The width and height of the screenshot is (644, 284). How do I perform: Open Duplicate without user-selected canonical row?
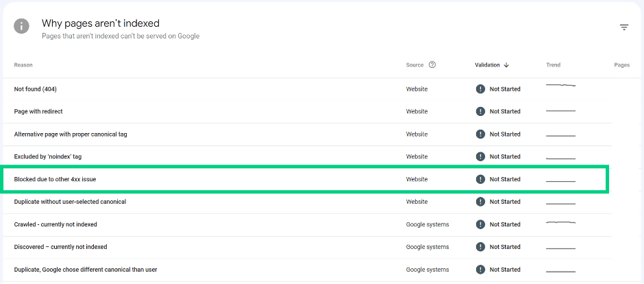click(x=307, y=202)
